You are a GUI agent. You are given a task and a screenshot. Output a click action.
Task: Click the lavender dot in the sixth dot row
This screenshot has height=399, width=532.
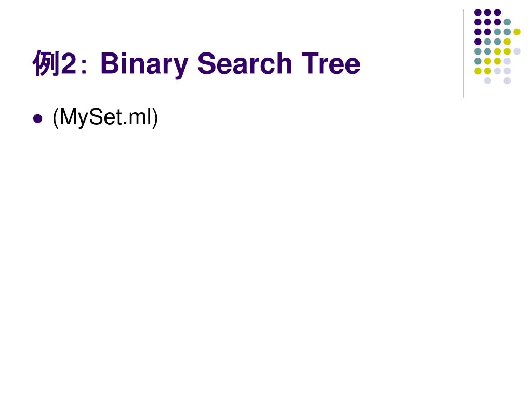507,61
